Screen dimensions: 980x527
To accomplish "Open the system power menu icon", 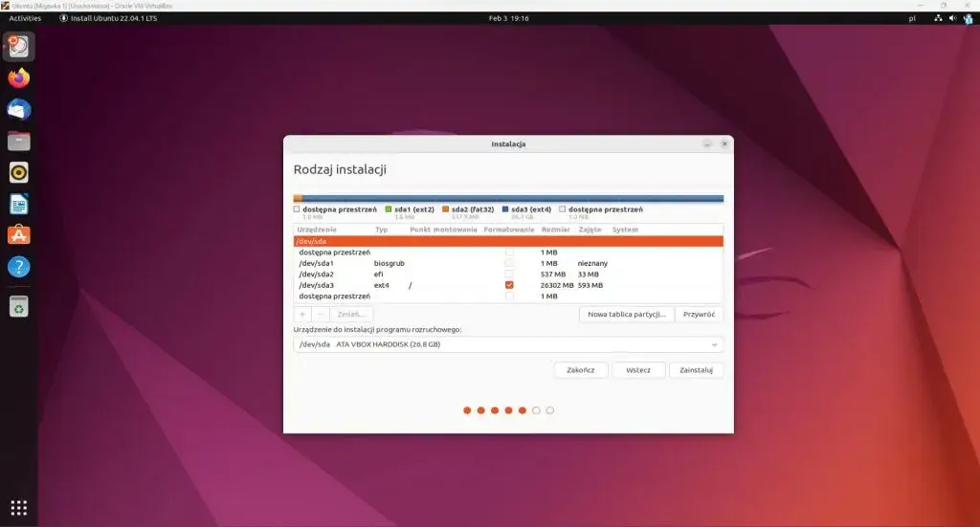I will click(968, 18).
